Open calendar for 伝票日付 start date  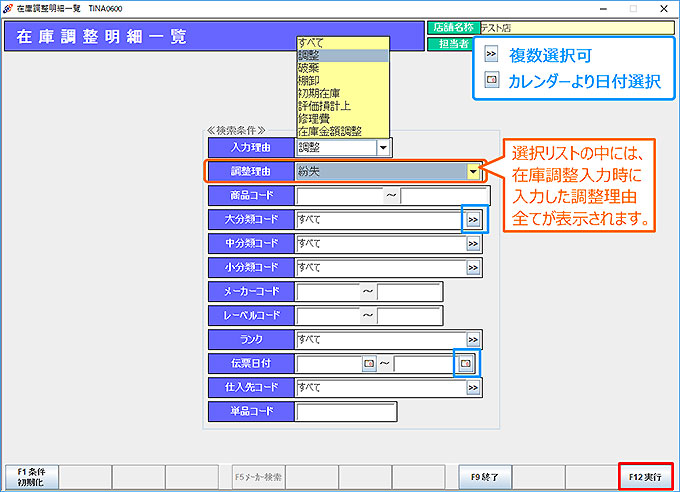coord(369,363)
